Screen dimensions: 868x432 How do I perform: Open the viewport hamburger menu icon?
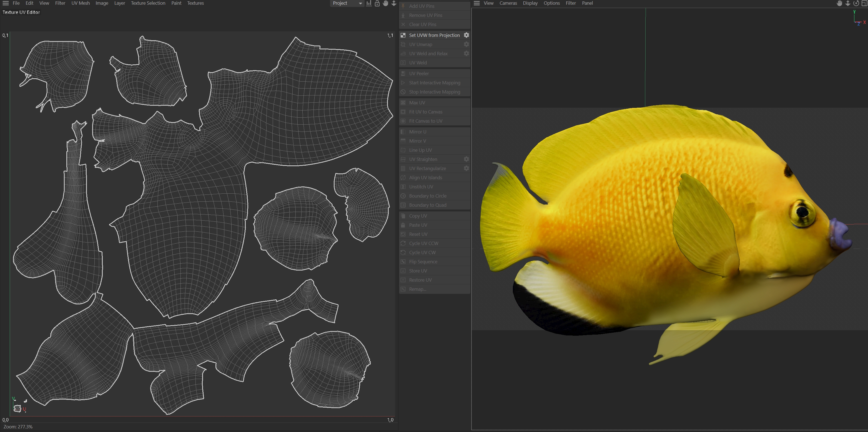click(476, 3)
